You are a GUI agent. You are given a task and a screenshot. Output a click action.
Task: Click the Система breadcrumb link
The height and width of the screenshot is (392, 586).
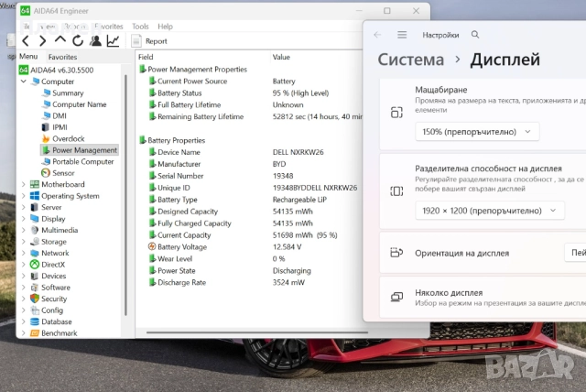pyautogui.click(x=412, y=60)
